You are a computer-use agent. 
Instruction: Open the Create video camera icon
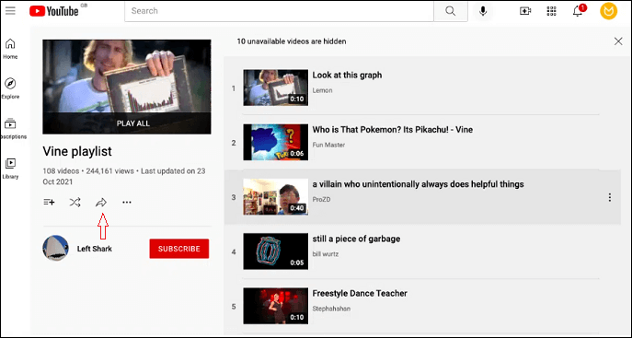525,11
